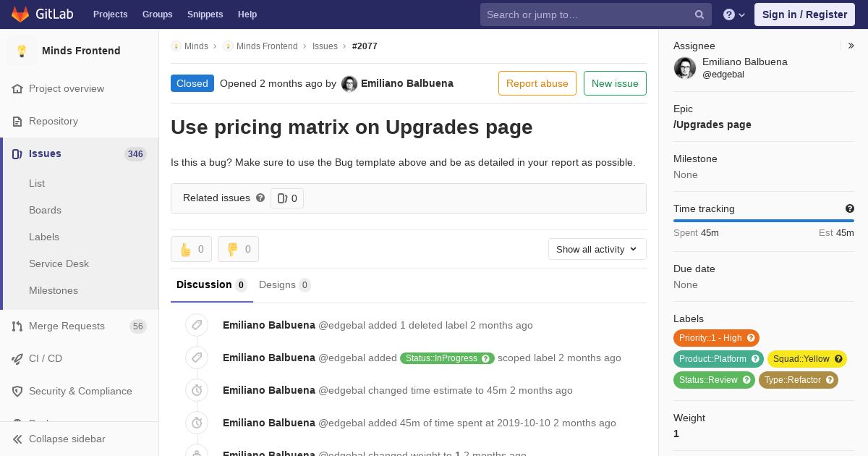Open the Snippets link in the navbar
The image size is (868, 456).
[x=205, y=14]
